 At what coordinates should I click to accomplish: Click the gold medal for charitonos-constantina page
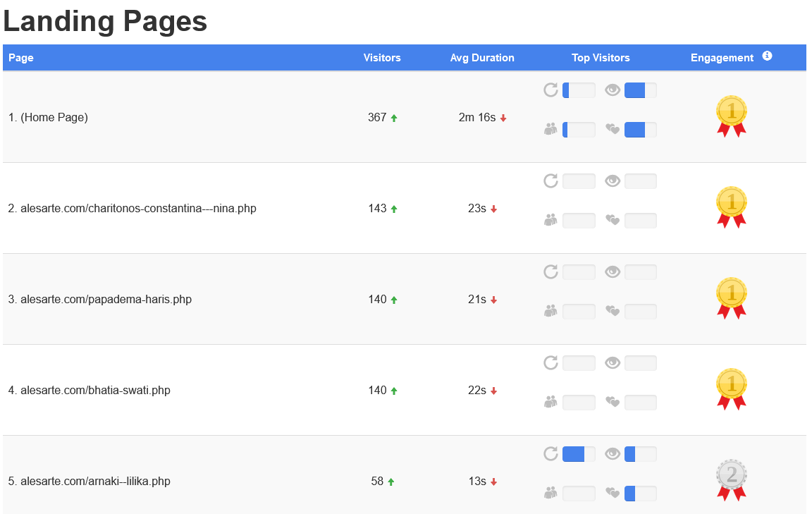(x=731, y=207)
